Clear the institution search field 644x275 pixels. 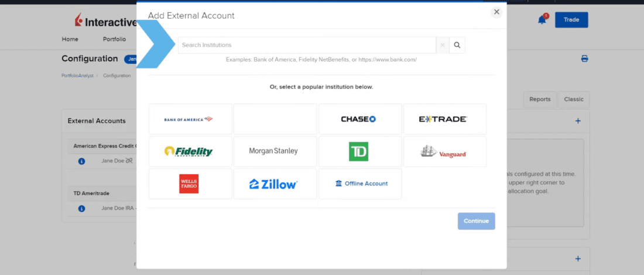(x=443, y=45)
